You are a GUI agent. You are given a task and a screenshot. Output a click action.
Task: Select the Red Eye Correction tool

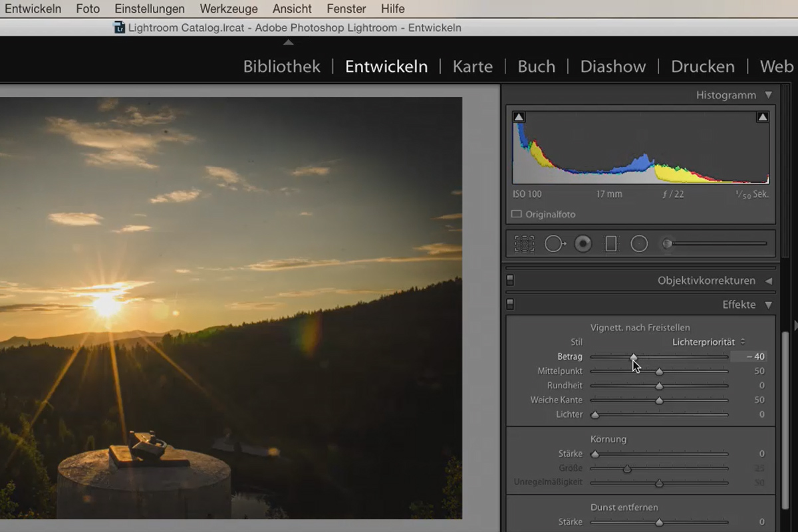[583, 244]
